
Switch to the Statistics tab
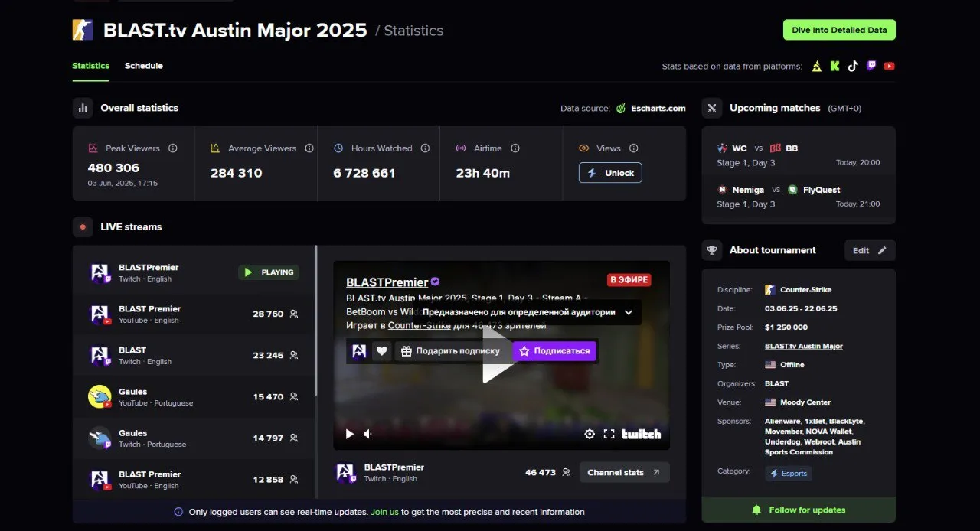(x=90, y=66)
